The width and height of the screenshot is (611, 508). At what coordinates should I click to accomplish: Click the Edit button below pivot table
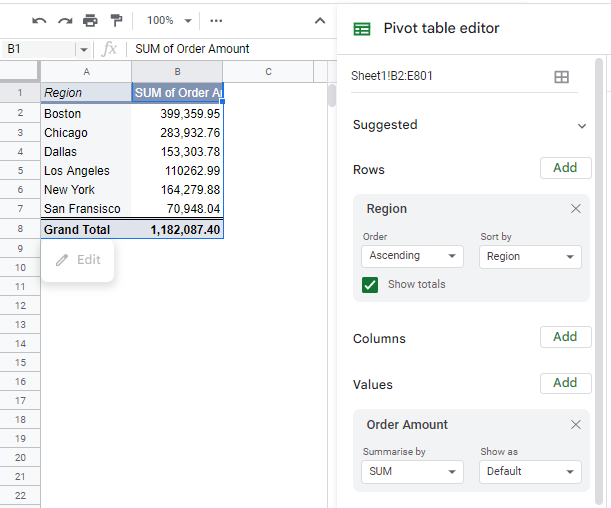78,260
